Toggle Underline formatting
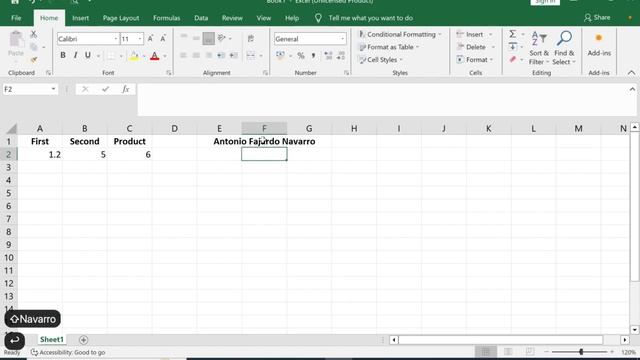This screenshot has width=640, height=360. [87, 56]
